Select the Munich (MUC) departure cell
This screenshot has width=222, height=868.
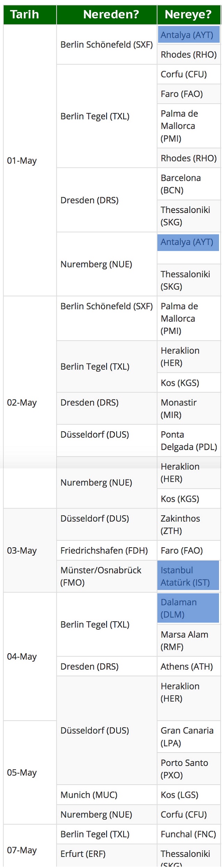coord(89,794)
